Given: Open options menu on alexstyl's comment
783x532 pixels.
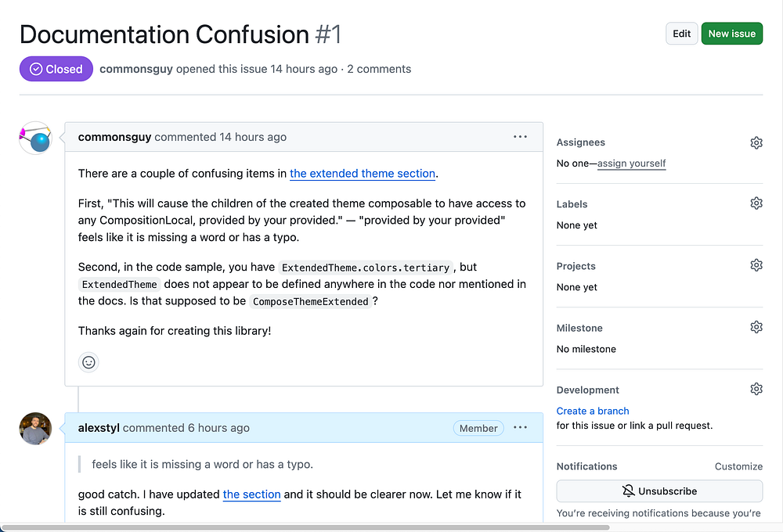Looking at the screenshot, I should click(x=520, y=428).
